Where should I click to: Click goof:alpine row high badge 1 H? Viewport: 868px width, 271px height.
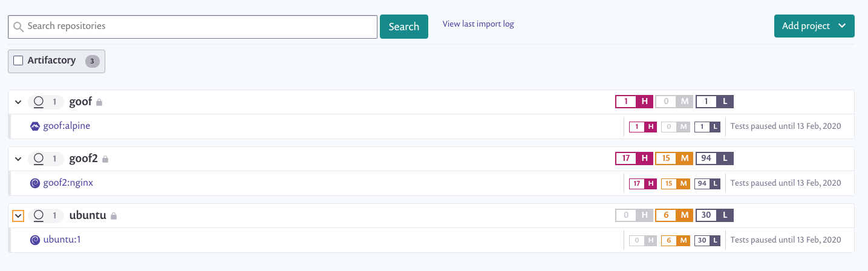click(x=643, y=127)
